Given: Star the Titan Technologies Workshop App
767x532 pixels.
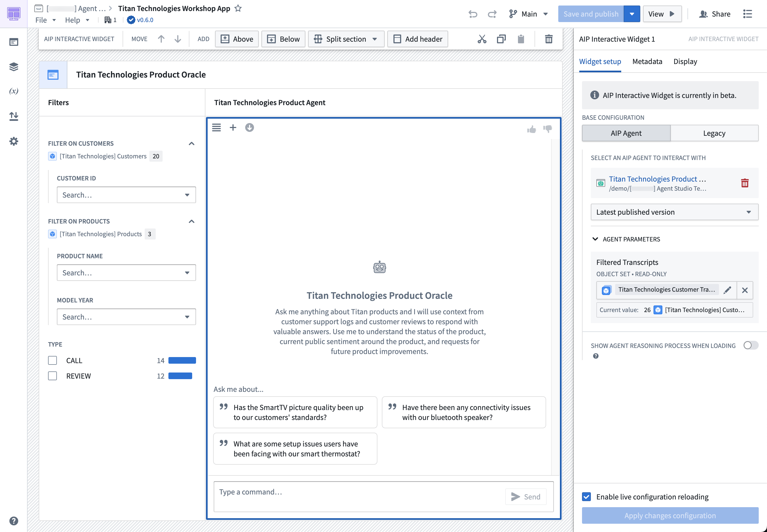Looking at the screenshot, I should coord(238,8).
